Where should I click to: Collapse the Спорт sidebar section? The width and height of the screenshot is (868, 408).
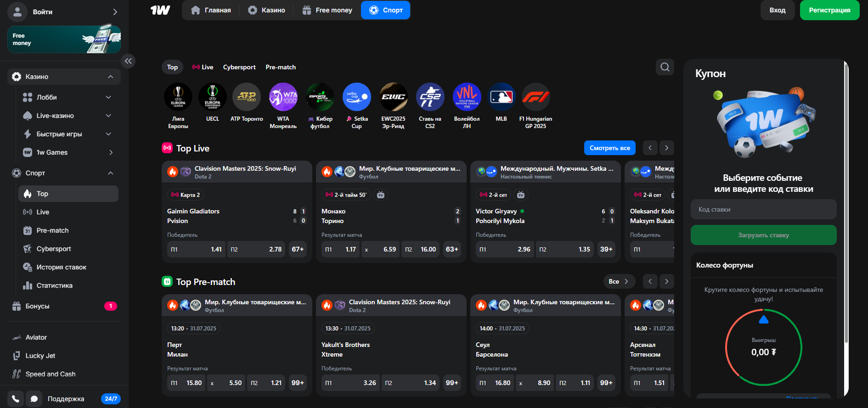[x=111, y=173]
